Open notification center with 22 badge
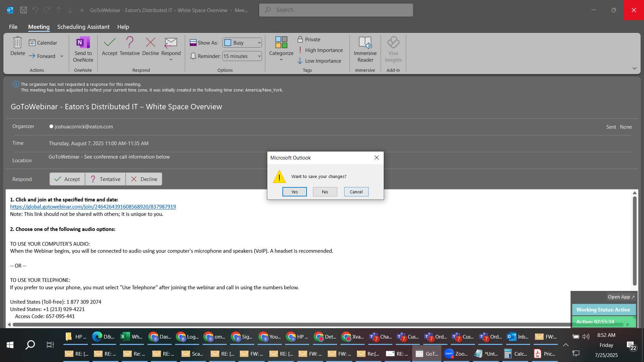This screenshot has height=362, width=644. [631, 345]
